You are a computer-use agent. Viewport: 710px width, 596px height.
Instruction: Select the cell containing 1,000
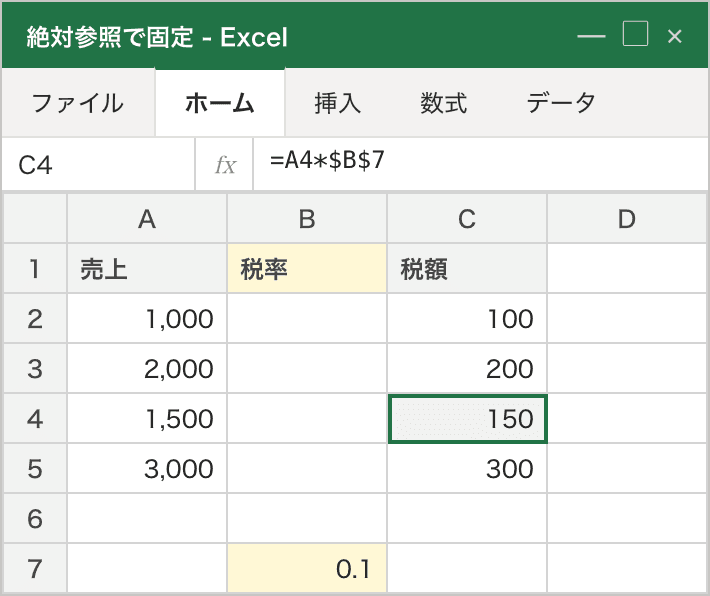147,318
